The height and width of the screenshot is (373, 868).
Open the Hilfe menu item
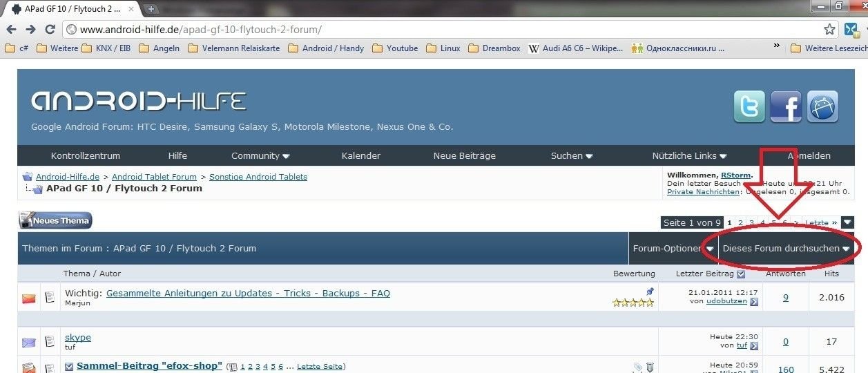point(177,155)
